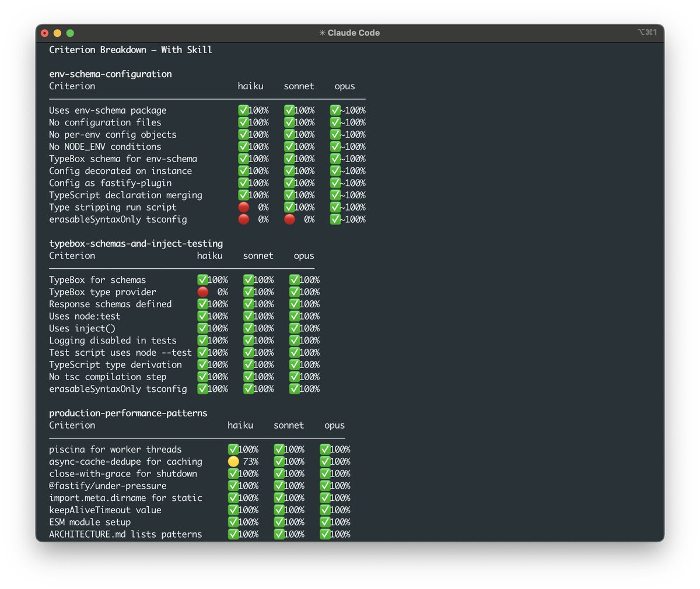This screenshot has height=589, width=700.
Task: Click the 'Response schemas defined' row label
Action: [x=110, y=304]
